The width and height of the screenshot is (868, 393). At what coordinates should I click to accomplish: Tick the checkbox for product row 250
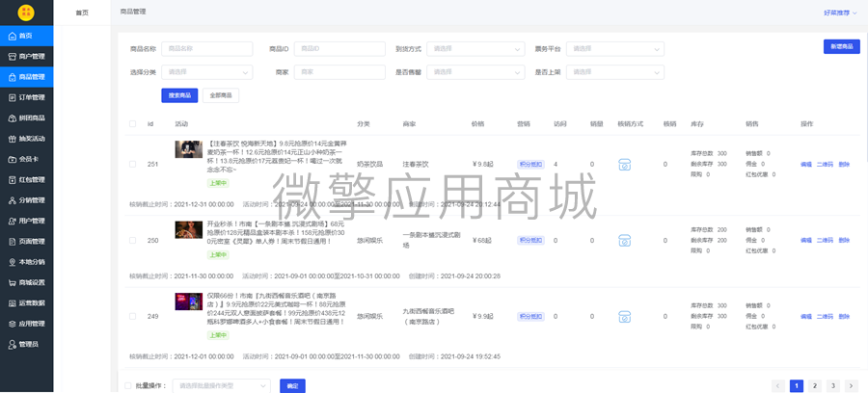[132, 241]
